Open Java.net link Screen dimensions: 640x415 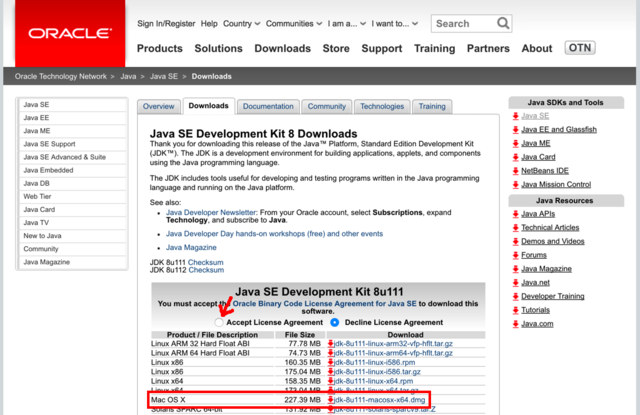coord(535,283)
